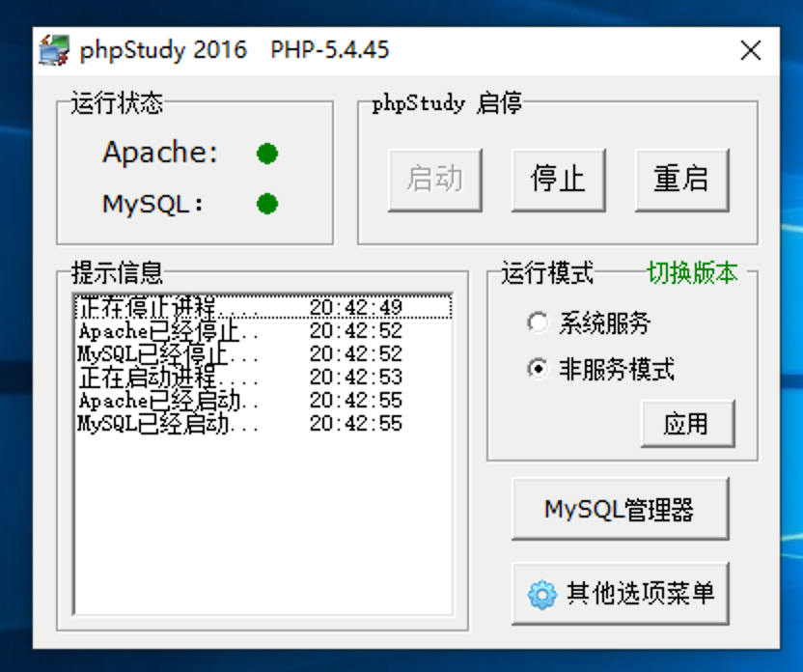Stop services with the 停止 button
The image size is (803, 672).
(x=559, y=180)
